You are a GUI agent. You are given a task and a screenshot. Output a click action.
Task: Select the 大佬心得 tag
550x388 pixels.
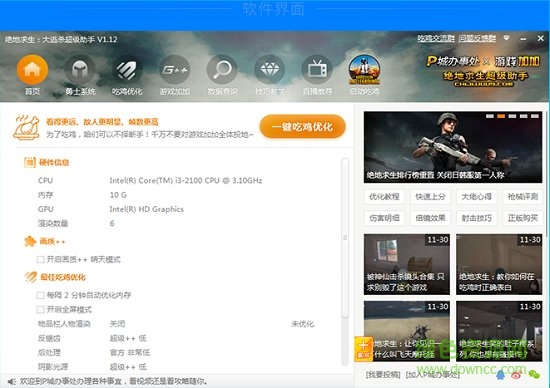(x=476, y=196)
